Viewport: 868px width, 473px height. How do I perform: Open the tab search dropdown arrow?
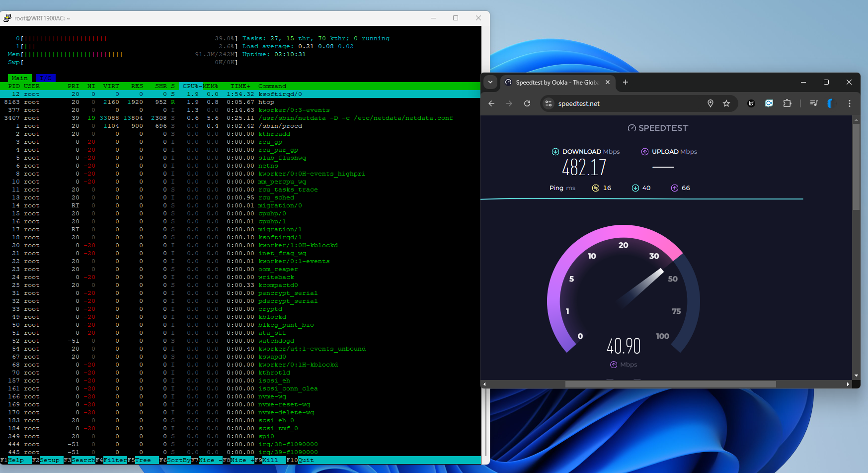click(490, 82)
